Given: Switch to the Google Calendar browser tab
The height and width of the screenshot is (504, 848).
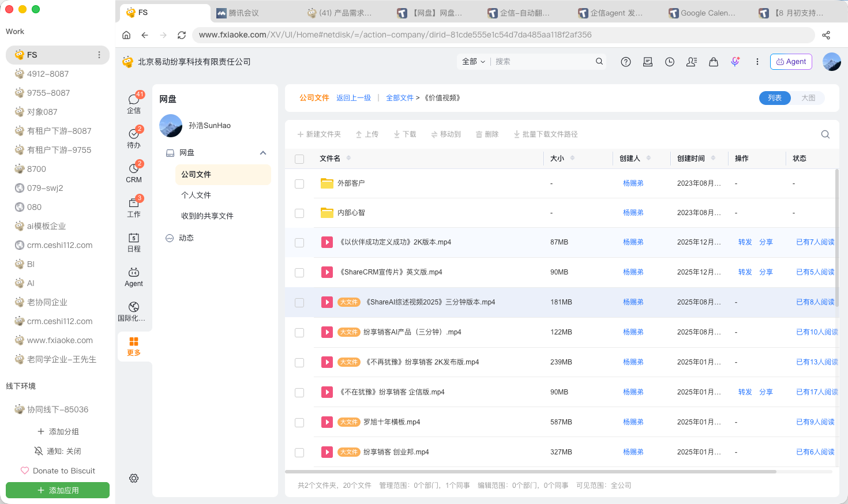Looking at the screenshot, I should click(x=708, y=13).
